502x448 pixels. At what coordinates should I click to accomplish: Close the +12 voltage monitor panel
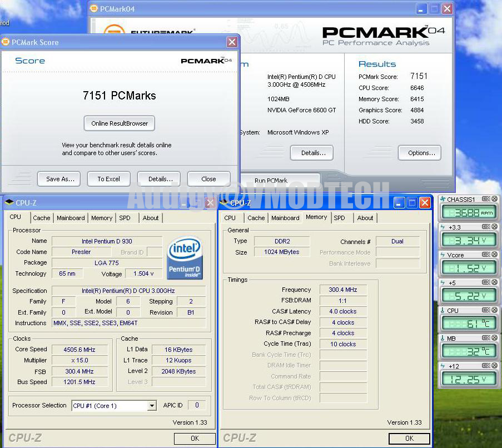[495, 366]
